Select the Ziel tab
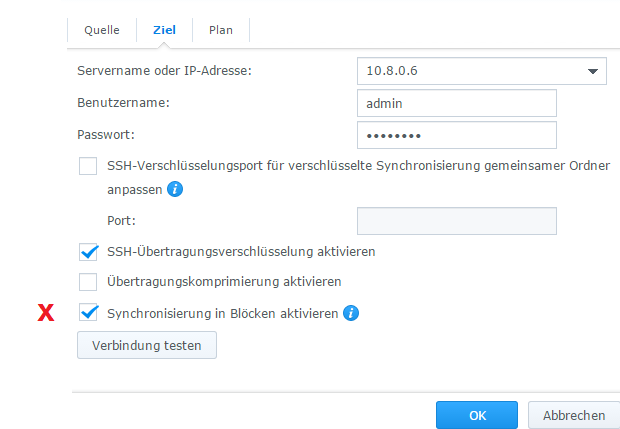Image resolution: width=620 pixels, height=429 pixels. pyautogui.click(x=164, y=30)
